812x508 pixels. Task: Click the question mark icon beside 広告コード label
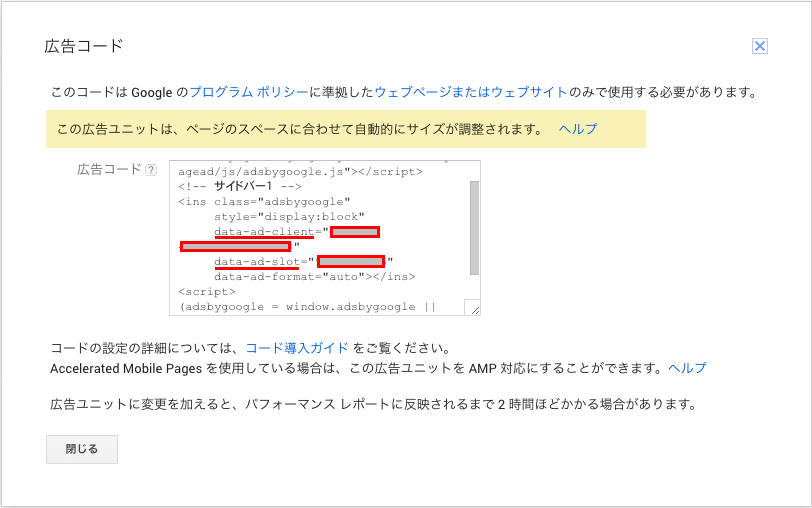coord(151,170)
